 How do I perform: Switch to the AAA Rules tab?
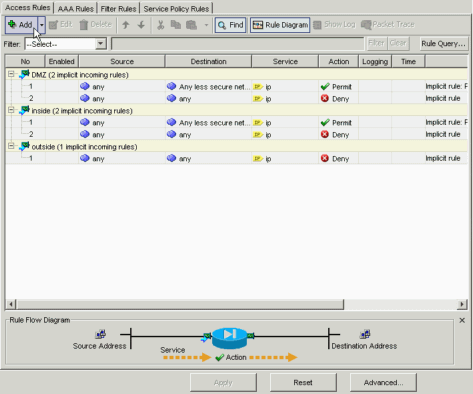point(76,9)
